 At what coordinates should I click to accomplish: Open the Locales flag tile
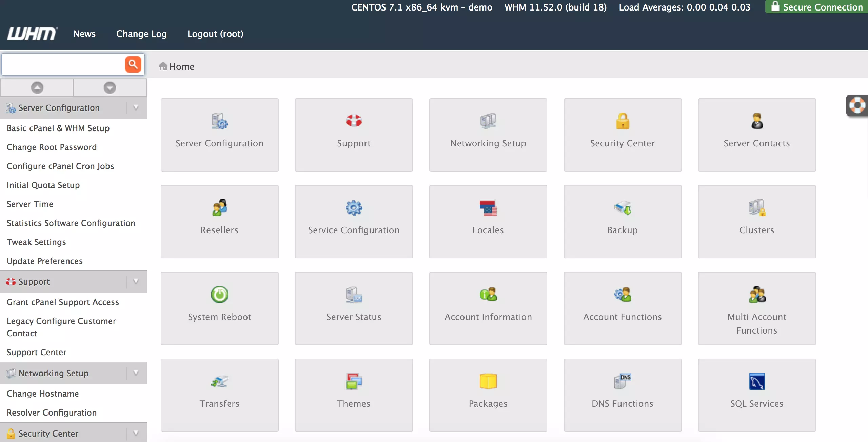(x=488, y=221)
